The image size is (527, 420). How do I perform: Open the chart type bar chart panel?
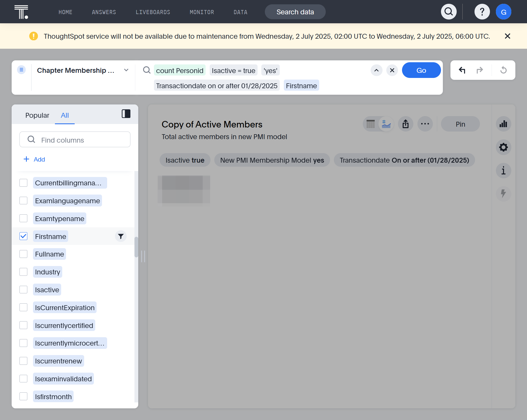point(503,124)
